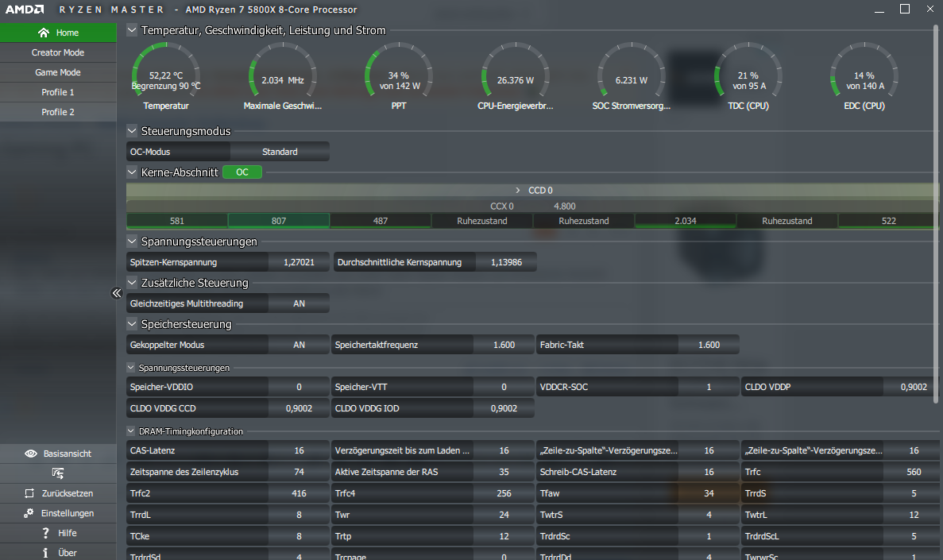Open Profile 1
943x560 pixels.
pyautogui.click(x=58, y=92)
